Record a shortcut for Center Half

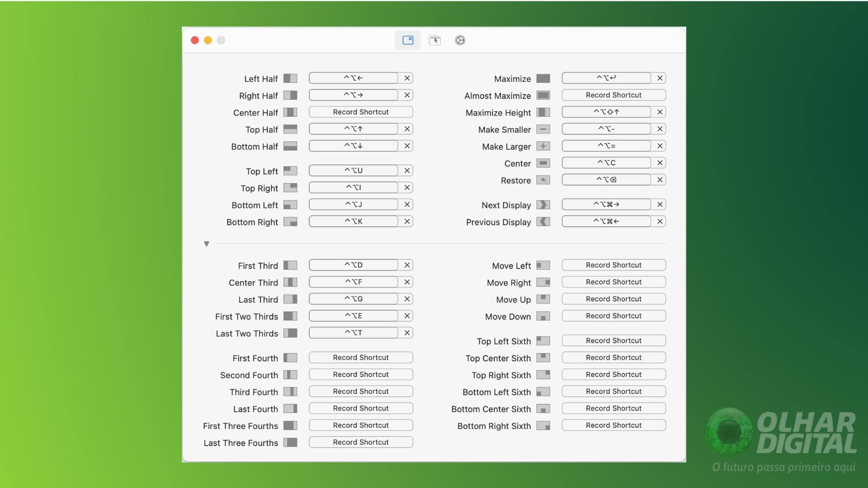tap(360, 112)
